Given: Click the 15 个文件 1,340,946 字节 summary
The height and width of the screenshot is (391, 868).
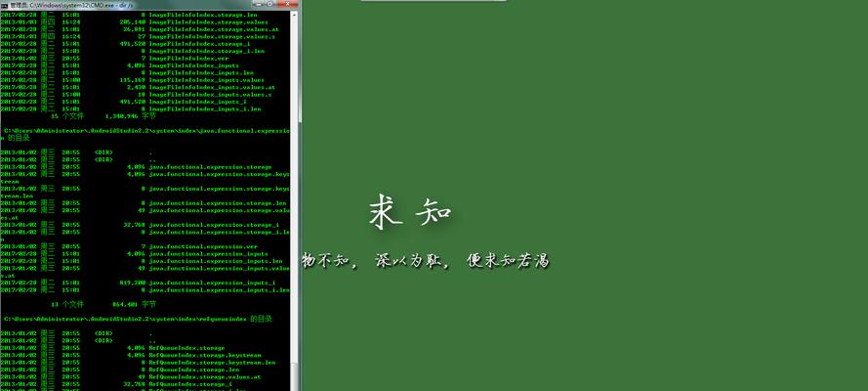Looking at the screenshot, I should 103,116.
